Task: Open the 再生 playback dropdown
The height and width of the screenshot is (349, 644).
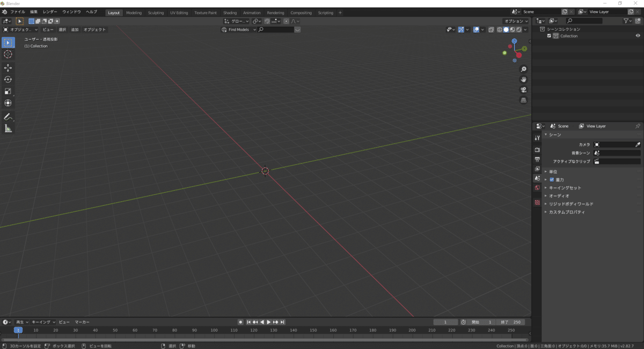Action: (x=21, y=322)
